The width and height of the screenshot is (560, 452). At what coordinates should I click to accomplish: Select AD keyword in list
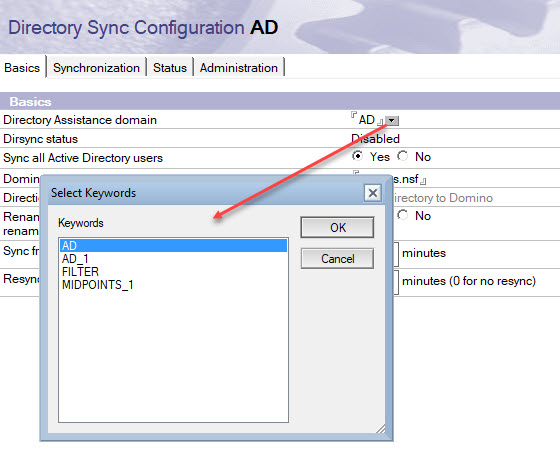[x=173, y=246]
